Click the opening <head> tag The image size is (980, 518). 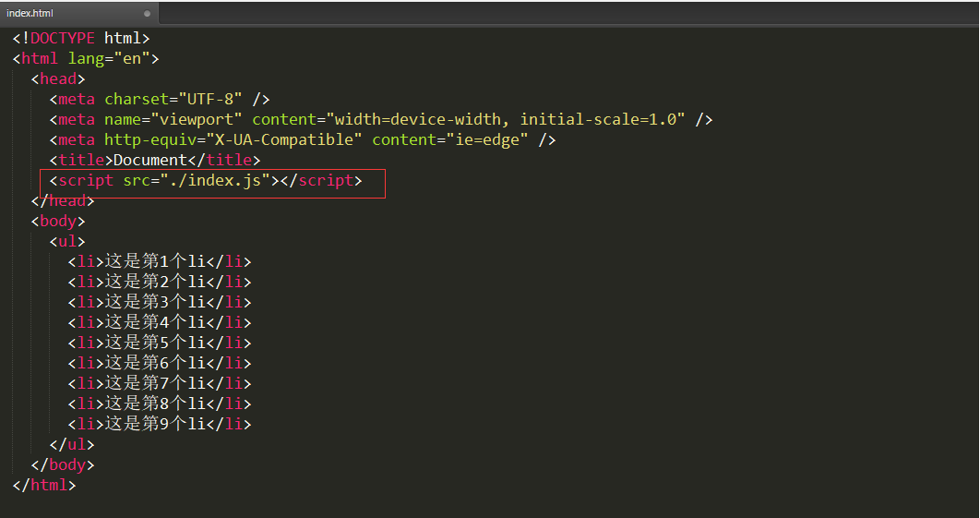[58, 78]
